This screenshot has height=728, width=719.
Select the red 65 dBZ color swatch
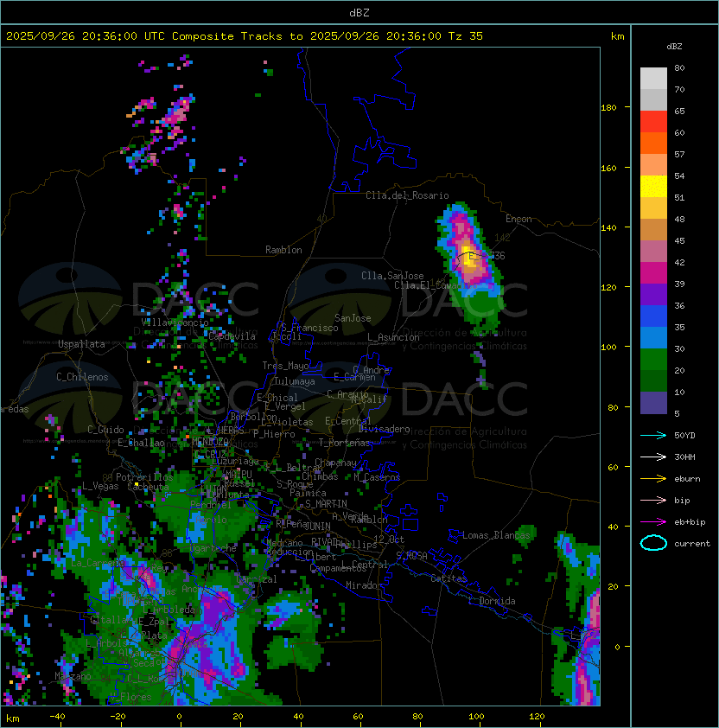click(653, 122)
